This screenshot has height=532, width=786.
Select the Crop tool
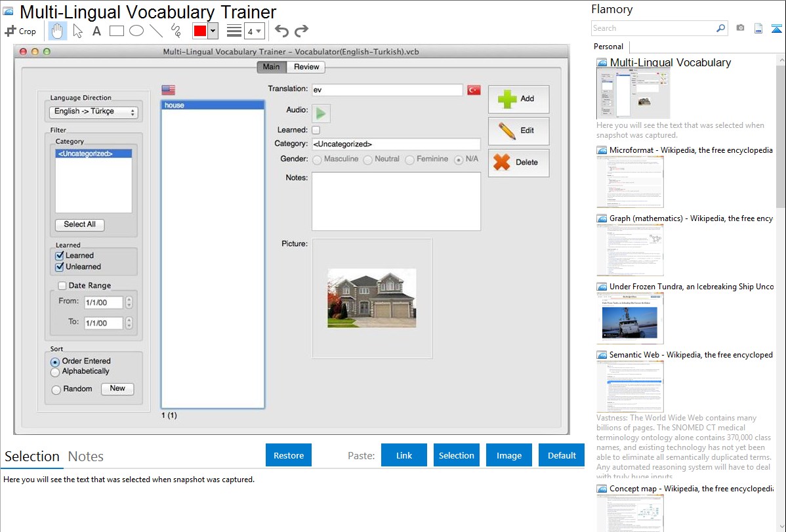20,31
